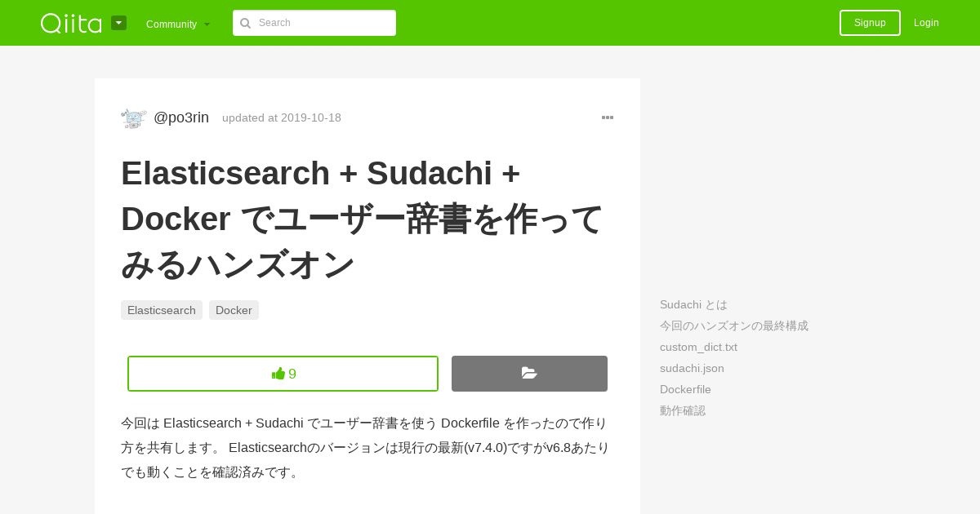This screenshot has height=514, width=980.
Task: Jump to 'Sudachi とは' section
Action: click(693, 304)
